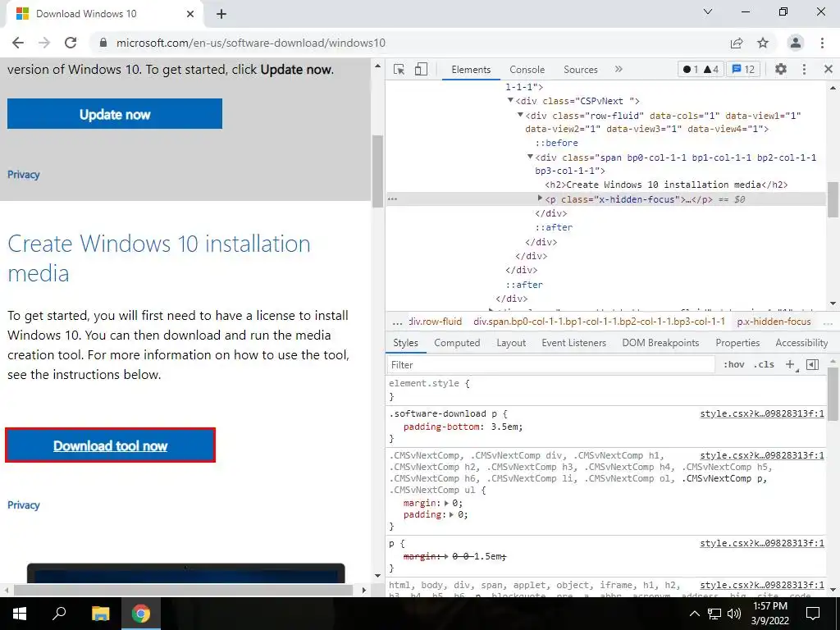
Task: Click the Filter styles input field
Action: (551, 365)
